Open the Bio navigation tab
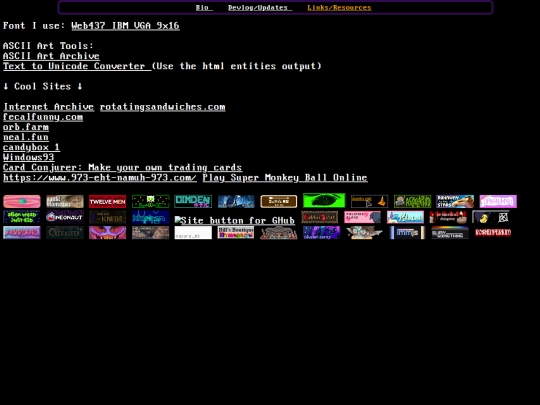 click(204, 8)
